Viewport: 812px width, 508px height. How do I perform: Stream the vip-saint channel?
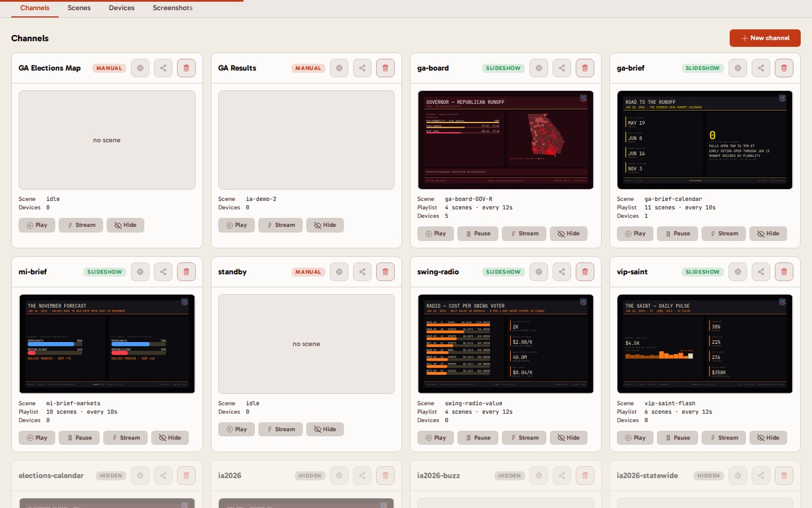pos(723,438)
